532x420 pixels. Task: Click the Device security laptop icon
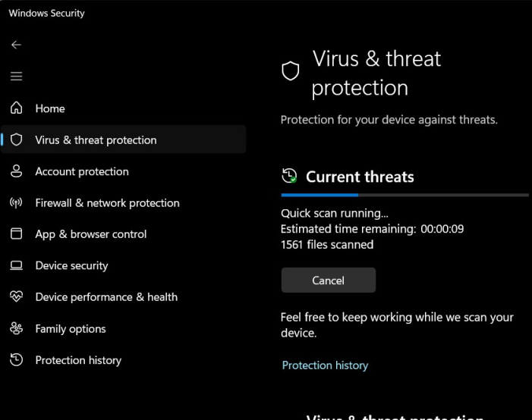[16, 266]
